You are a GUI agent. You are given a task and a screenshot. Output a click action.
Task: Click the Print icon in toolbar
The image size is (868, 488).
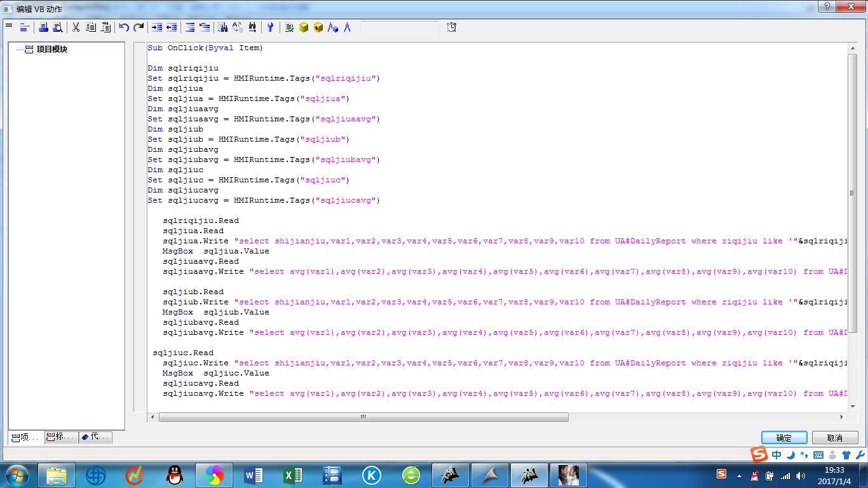pyautogui.click(x=43, y=27)
